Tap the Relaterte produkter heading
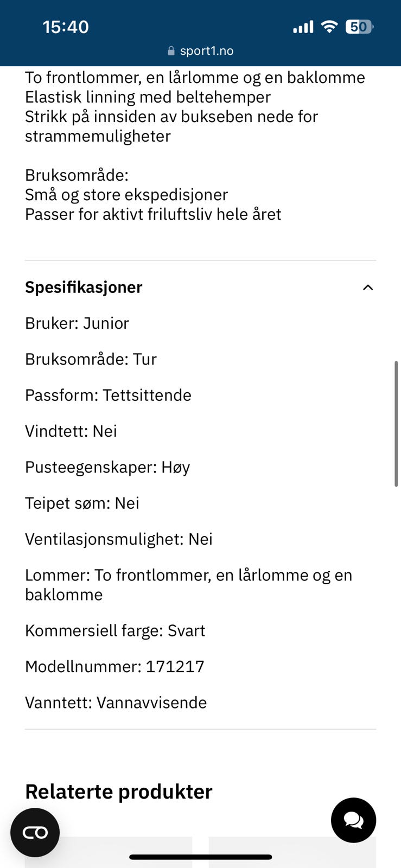Image resolution: width=401 pixels, height=868 pixels. (x=118, y=792)
